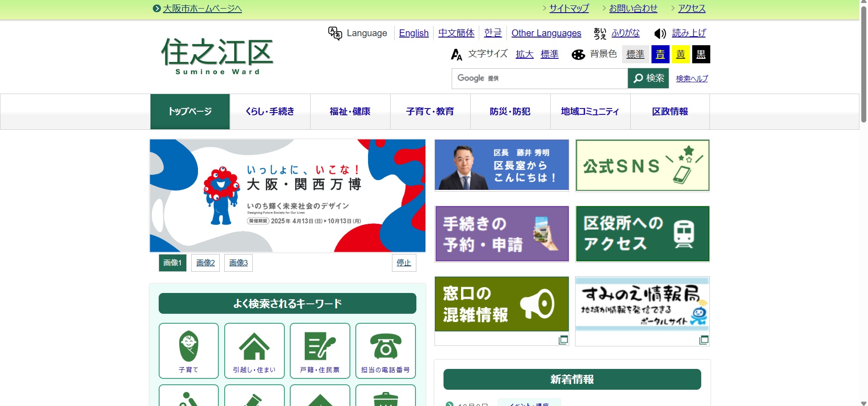Go to 大阪市ホームページへ link
Viewport: 868px width, 406px height.
(203, 9)
